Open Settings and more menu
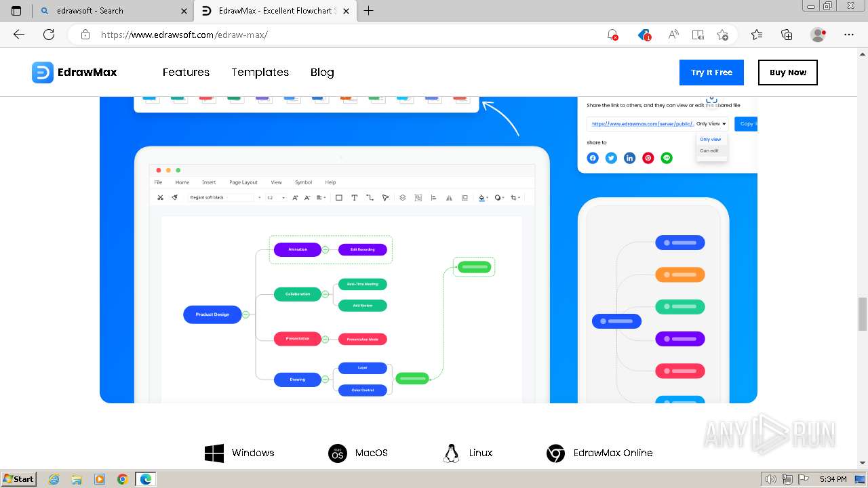Screen dimensions: 868x488 click(849, 35)
